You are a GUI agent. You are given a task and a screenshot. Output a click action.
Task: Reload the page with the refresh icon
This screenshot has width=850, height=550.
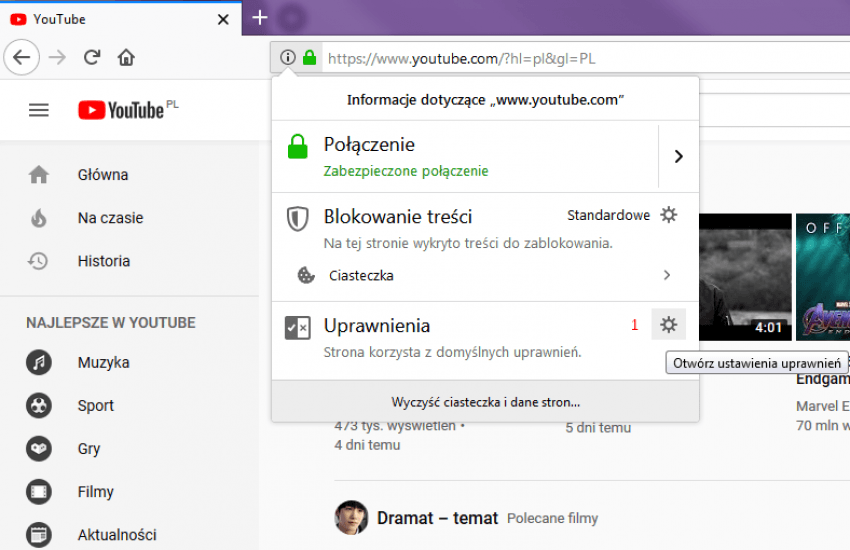pos(92,57)
